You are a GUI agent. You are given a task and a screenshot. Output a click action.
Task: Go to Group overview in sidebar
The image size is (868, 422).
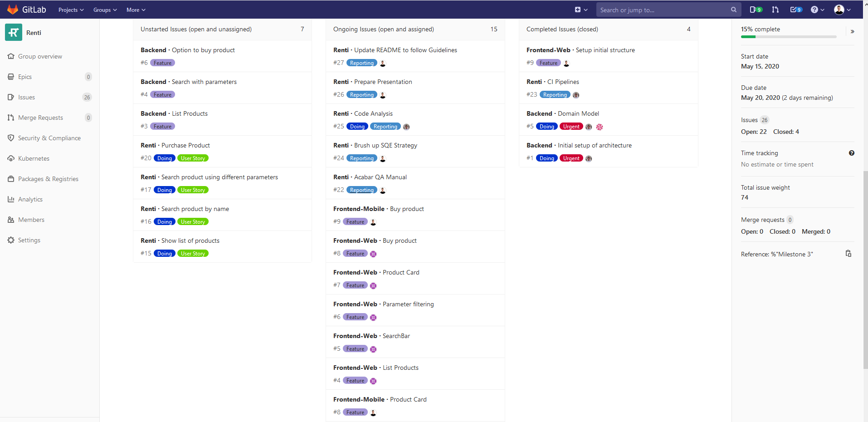[40, 56]
